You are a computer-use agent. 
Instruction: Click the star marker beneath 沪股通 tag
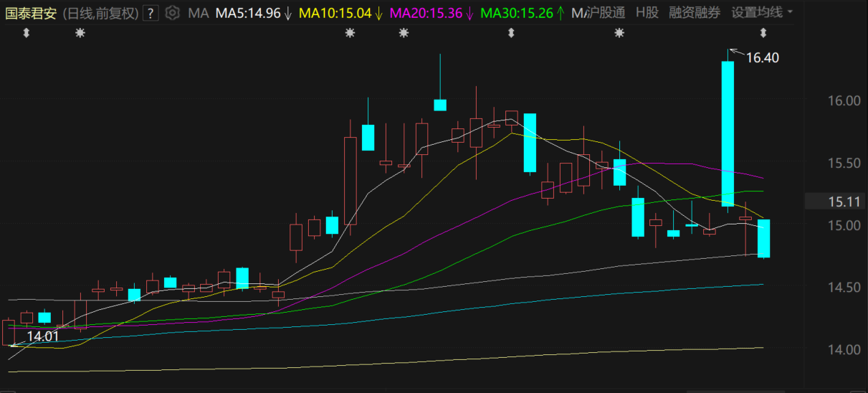[x=619, y=33]
